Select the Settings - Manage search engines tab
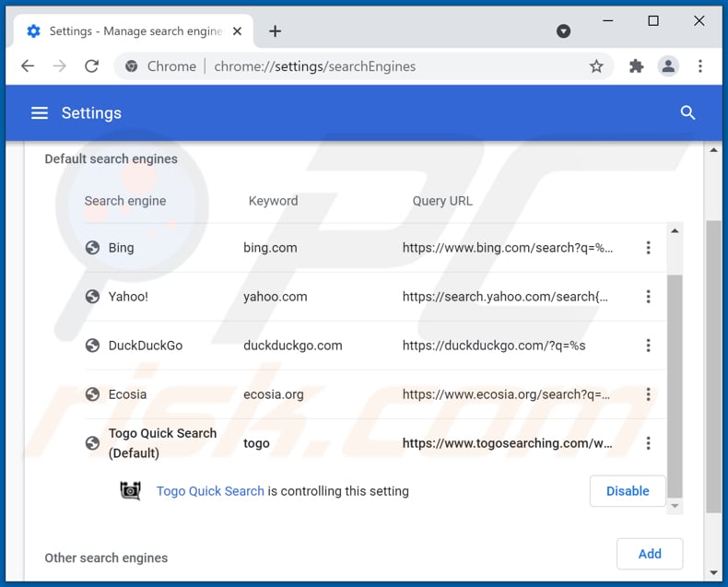This screenshot has height=587, width=728. (x=134, y=31)
